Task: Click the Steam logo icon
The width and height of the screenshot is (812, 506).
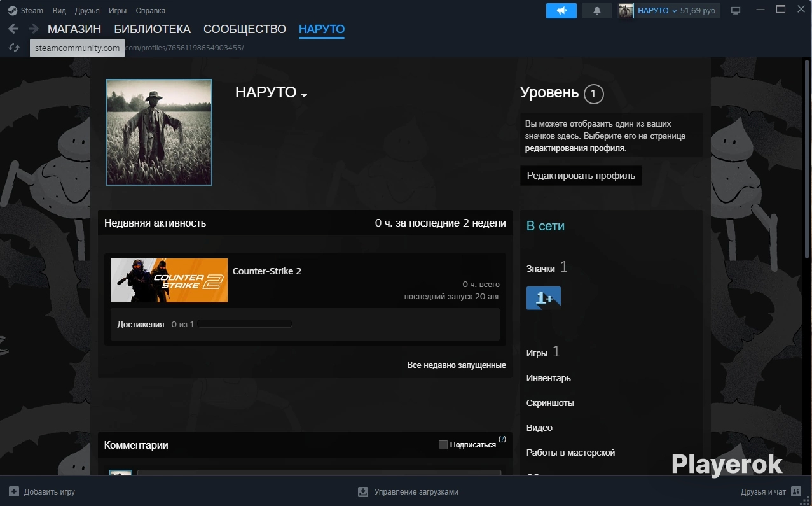Action: (13, 10)
